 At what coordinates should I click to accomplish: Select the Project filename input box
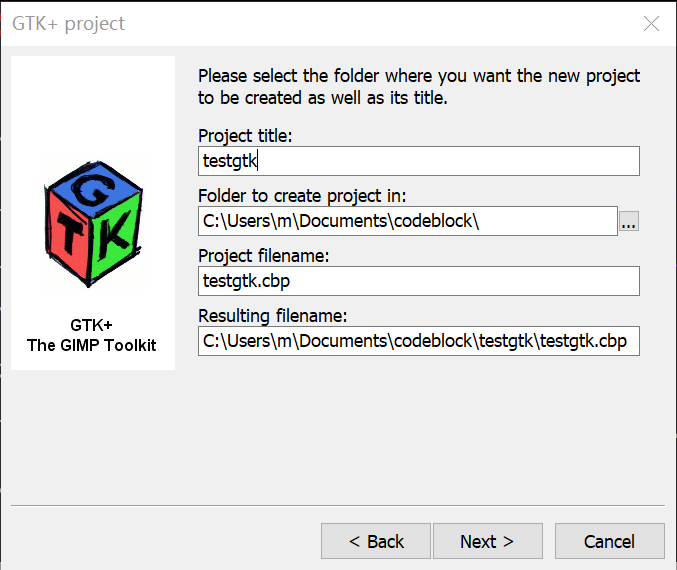point(418,281)
